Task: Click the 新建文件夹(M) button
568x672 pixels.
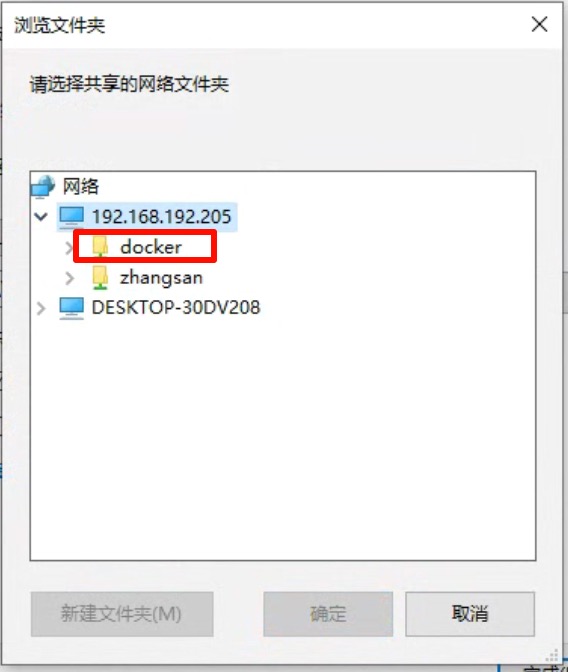Action: tap(122, 614)
